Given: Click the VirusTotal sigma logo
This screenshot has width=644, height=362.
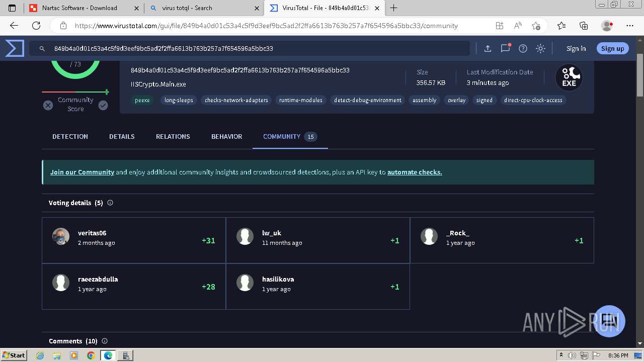Looking at the screenshot, I should (15, 48).
